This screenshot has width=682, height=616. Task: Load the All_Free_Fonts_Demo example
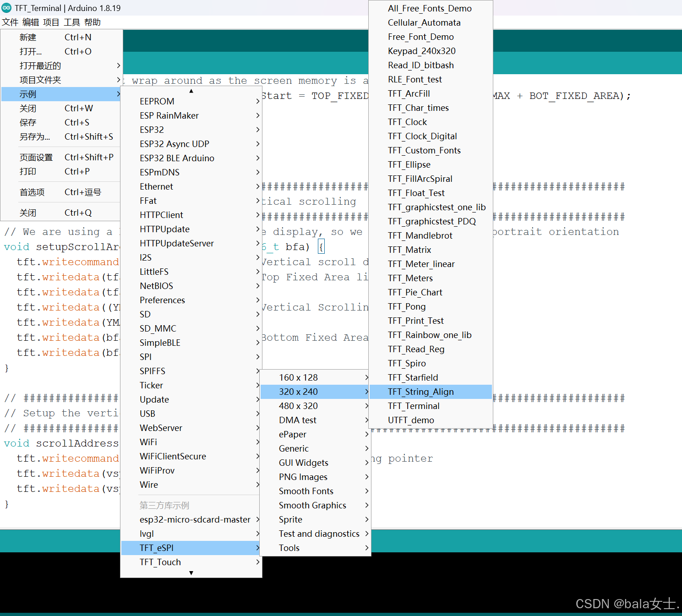[x=431, y=8]
